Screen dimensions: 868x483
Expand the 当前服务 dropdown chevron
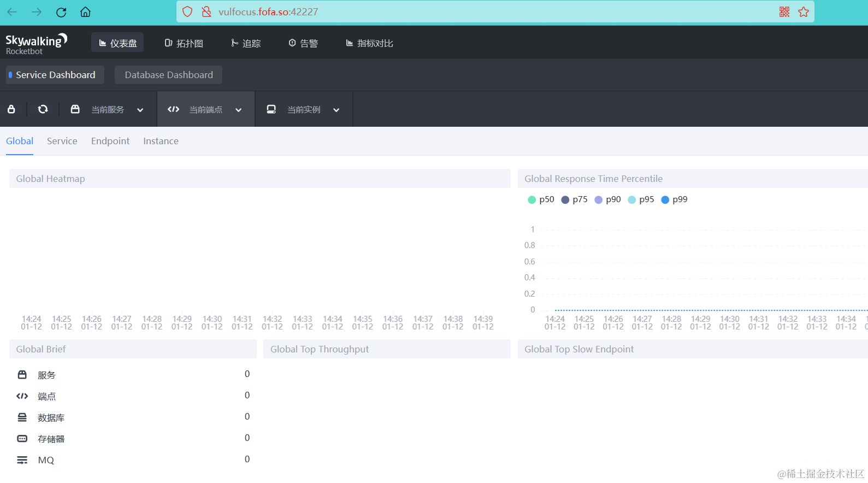click(x=140, y=110)
